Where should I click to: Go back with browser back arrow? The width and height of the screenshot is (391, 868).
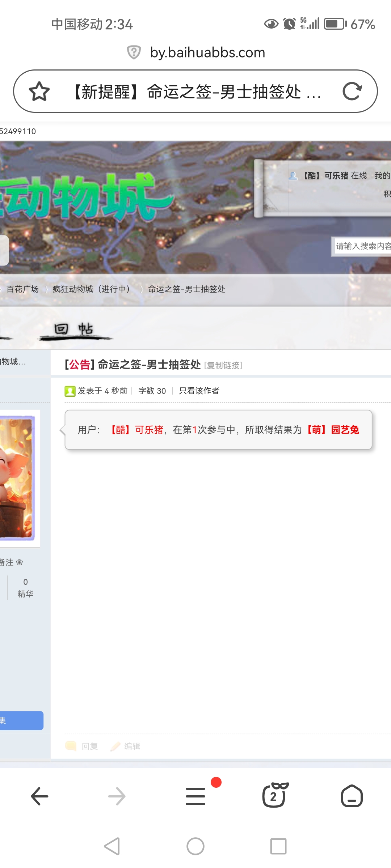(39, 796)
